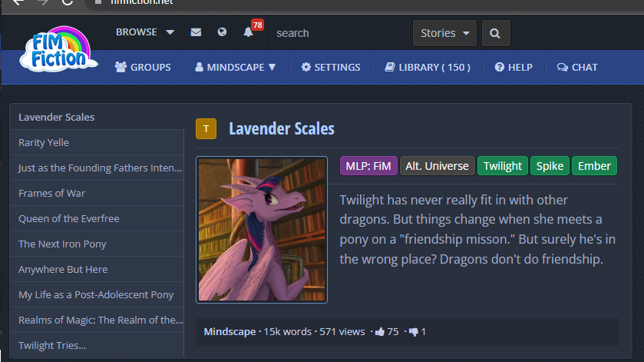This screenshot has width=644, height=362.
Task: Click the Spike character tag
Action: click(550, 166)
